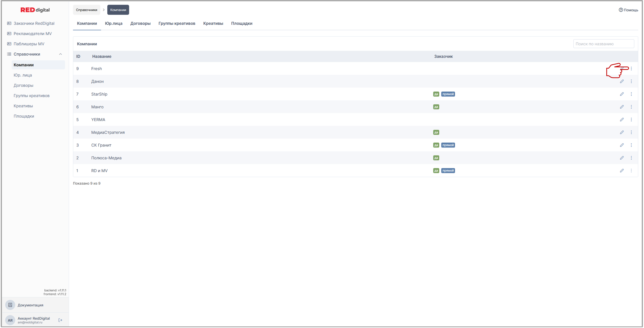This screenshot has width=644, height=328.
Task: Click the Документация icon in sidebar
Action: tap(10, 305)
